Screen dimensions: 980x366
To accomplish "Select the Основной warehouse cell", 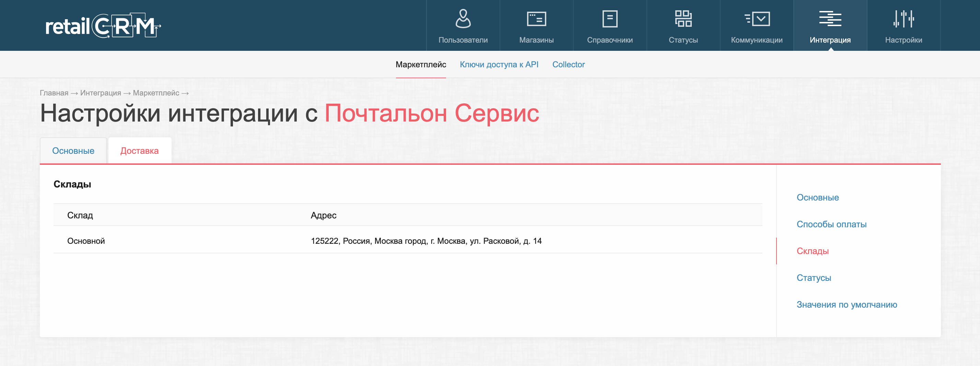I will pyautogui.click(x=86, y=241).
